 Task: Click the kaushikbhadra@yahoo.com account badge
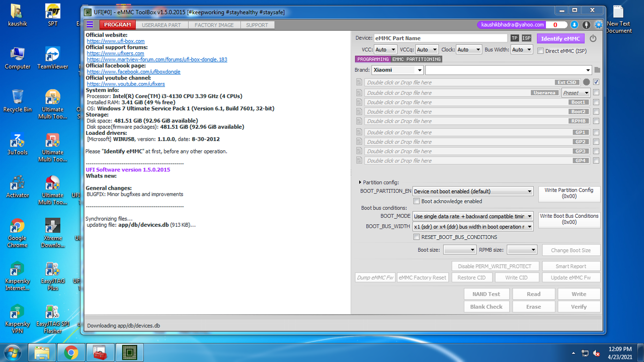[512, 25]
